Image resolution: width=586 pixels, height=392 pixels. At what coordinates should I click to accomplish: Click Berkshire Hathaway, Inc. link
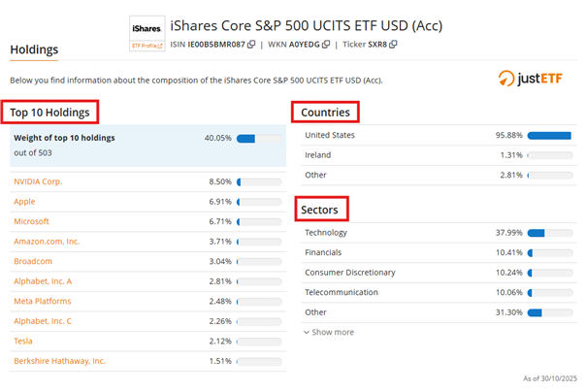[59, 361]
